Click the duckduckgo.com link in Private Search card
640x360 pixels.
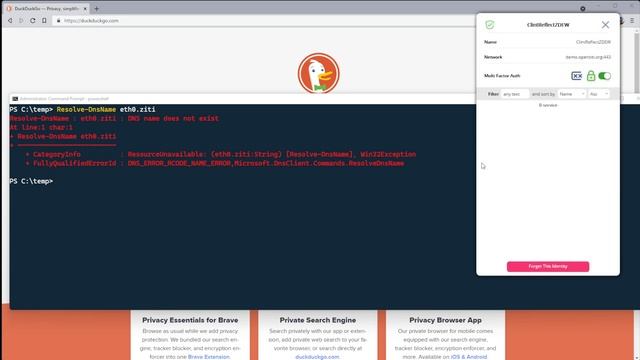point(317,357)
